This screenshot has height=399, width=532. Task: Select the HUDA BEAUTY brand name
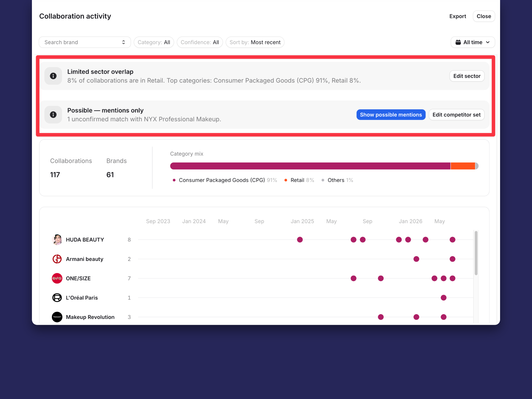(x=85, y=240)
